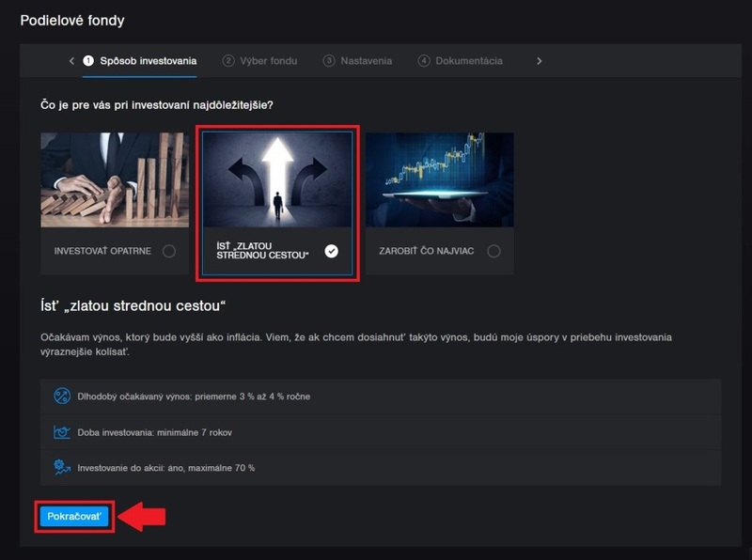This screenshot has height=560, width=752.
Task: Click step 4 number circle icon
Action: click(x=424, y=61)
